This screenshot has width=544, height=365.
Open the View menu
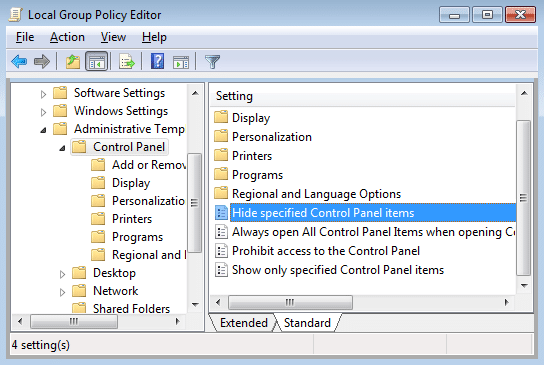pos(113,37)
